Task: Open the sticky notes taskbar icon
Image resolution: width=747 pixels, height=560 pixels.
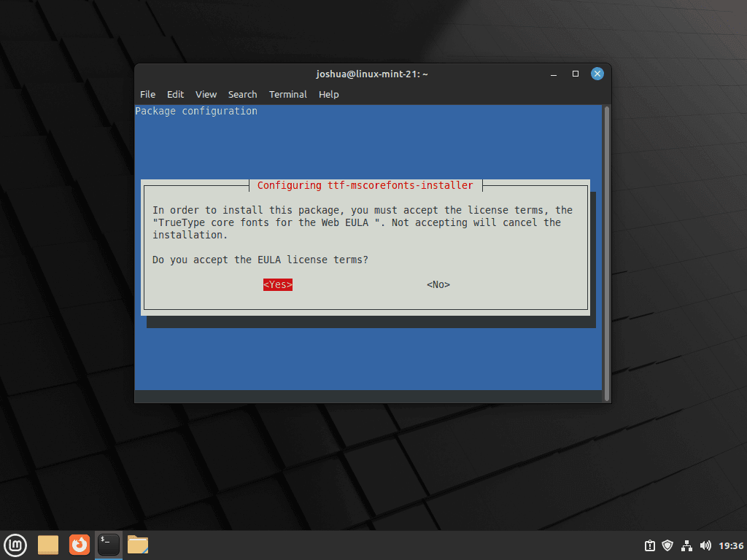Action: tap(47, 545)
